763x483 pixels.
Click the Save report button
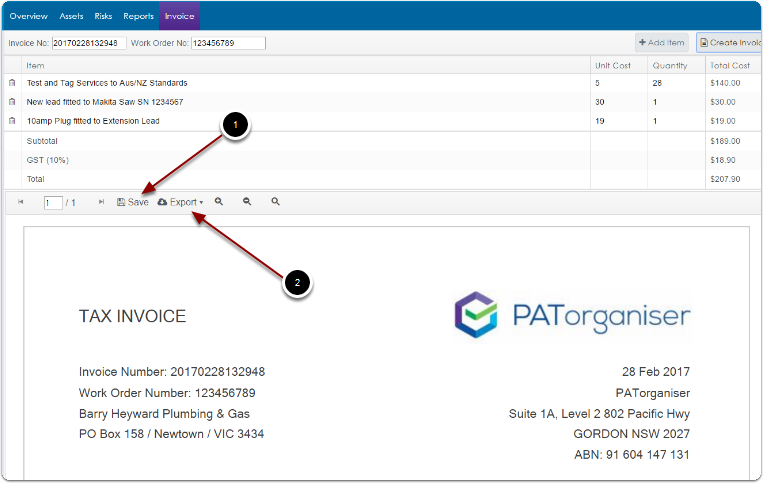click(x=133, y=202)
